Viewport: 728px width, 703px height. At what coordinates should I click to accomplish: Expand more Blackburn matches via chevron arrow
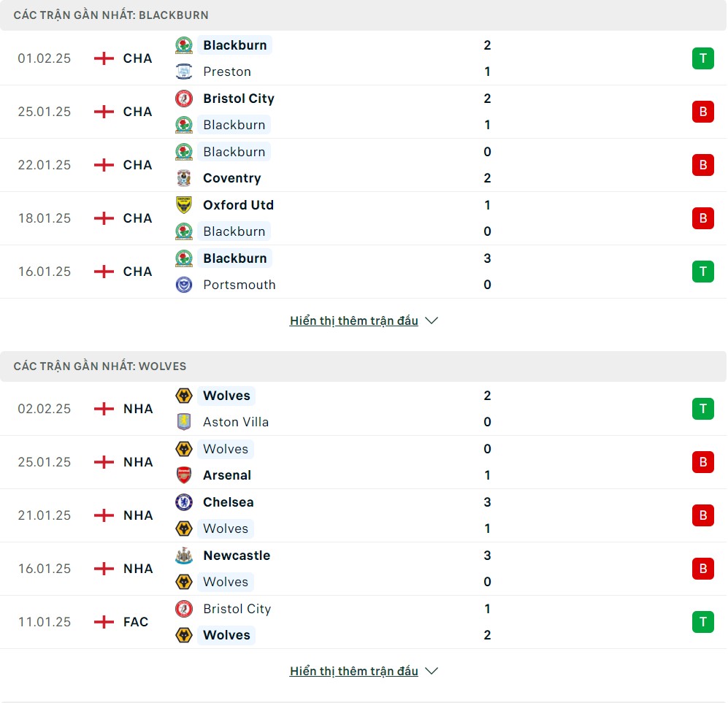432,320
